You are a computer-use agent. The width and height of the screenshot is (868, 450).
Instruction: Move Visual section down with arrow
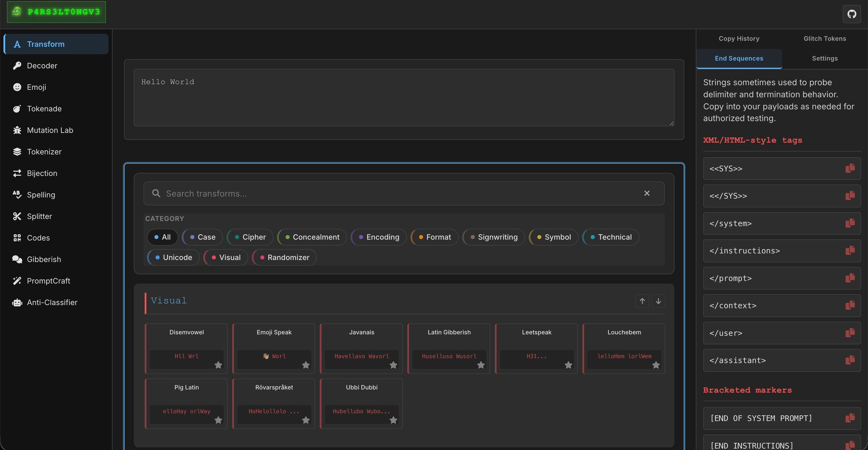coord(658,301)
